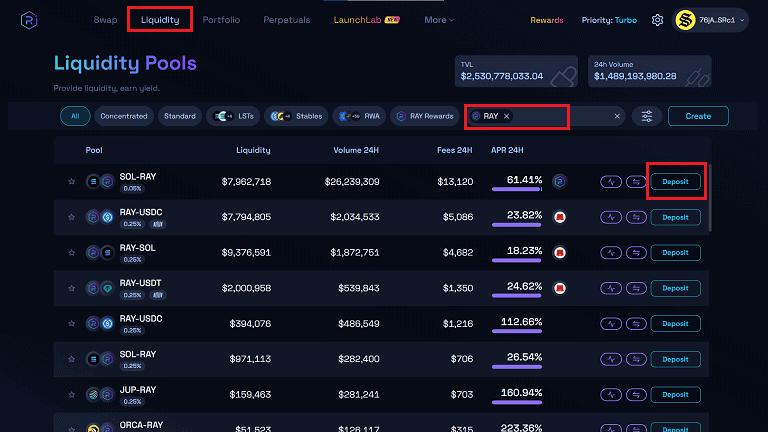
Task: Deposit into SOL-RAY 0.05% pool
Action: [x=675, y=182]
